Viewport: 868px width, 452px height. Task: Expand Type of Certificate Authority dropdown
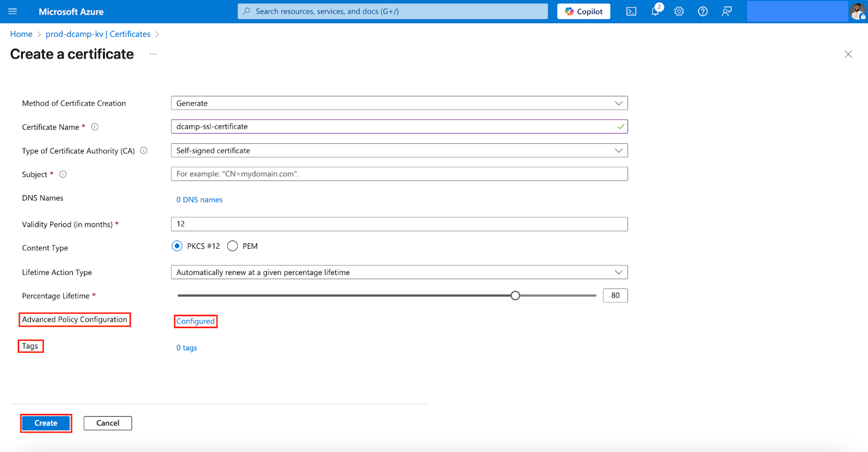399,151
